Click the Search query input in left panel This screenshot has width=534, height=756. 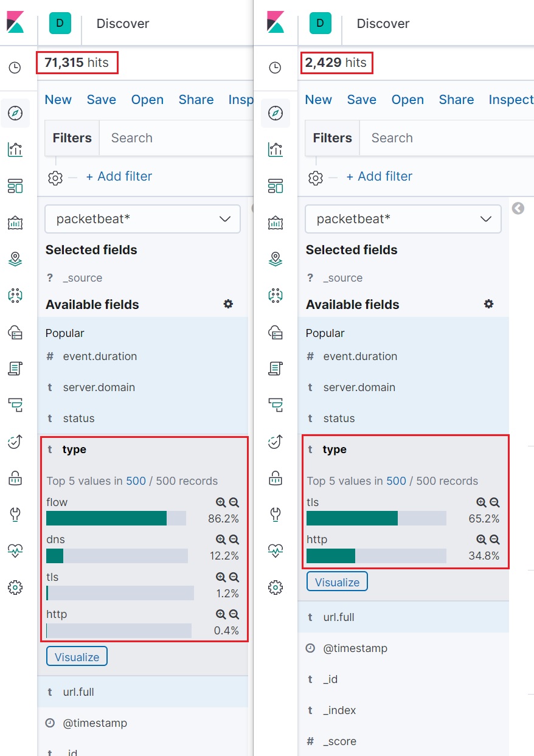(x=177, y=138)
